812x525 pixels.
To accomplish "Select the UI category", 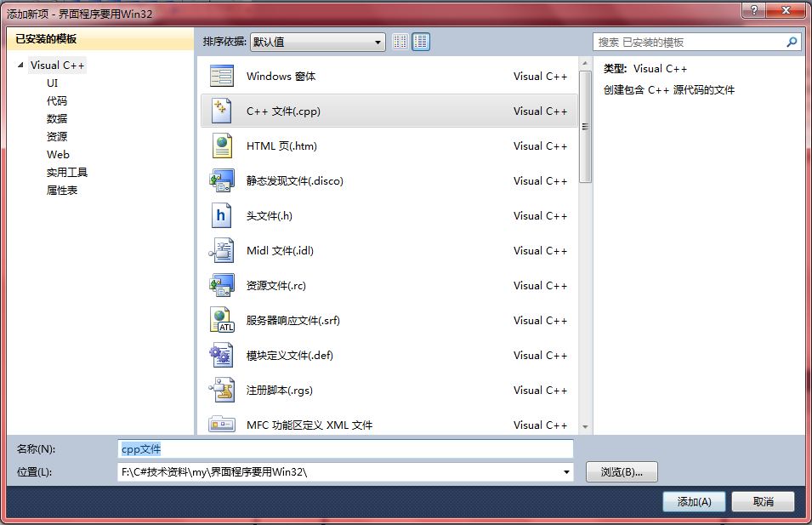I will (53, 83).
